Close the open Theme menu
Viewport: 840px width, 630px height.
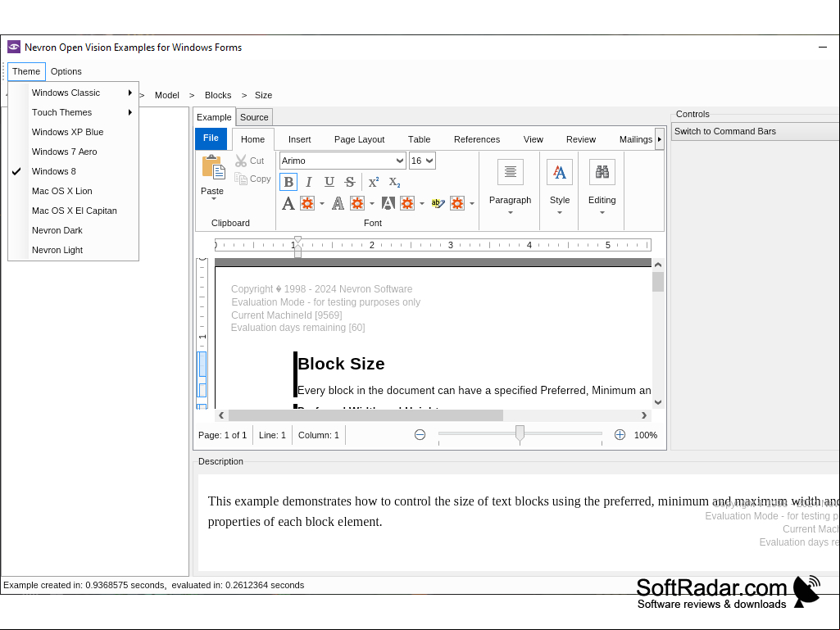point(26,71)
